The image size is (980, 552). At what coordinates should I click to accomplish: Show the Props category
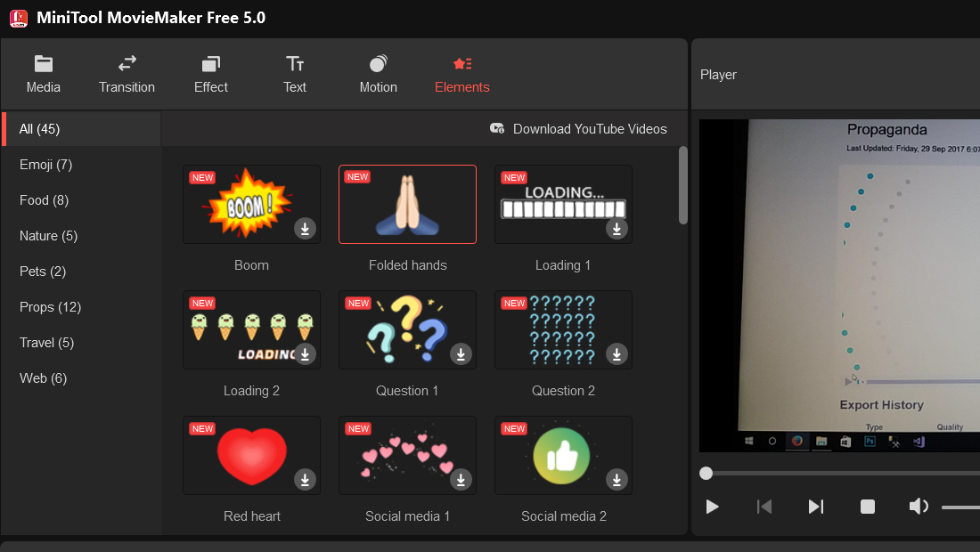coord(50,306)
